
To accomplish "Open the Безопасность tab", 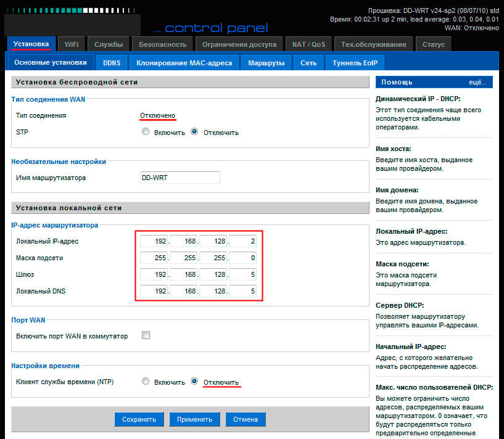I will tap(162, 44).
